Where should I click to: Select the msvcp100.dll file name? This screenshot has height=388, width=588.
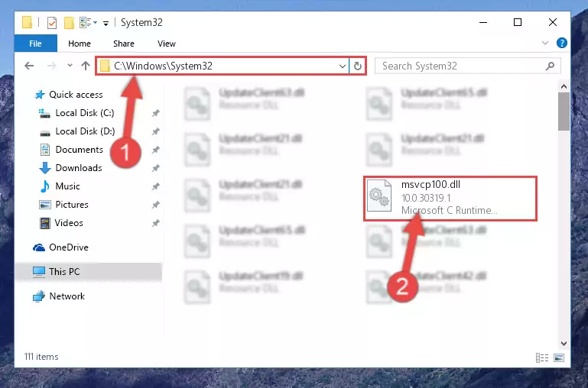pyautogui.click(x=430, y=184)
